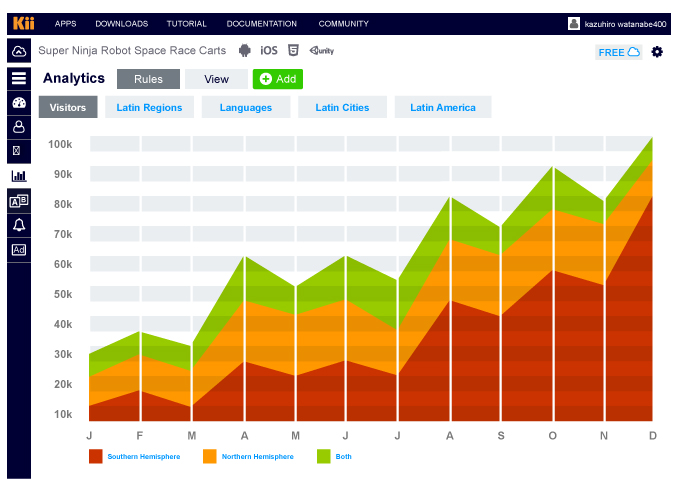Image resolution: width=679 pixels, height=484 pixels.
Task: Open the Ad icon in sidebar
Action: (18, 250)
